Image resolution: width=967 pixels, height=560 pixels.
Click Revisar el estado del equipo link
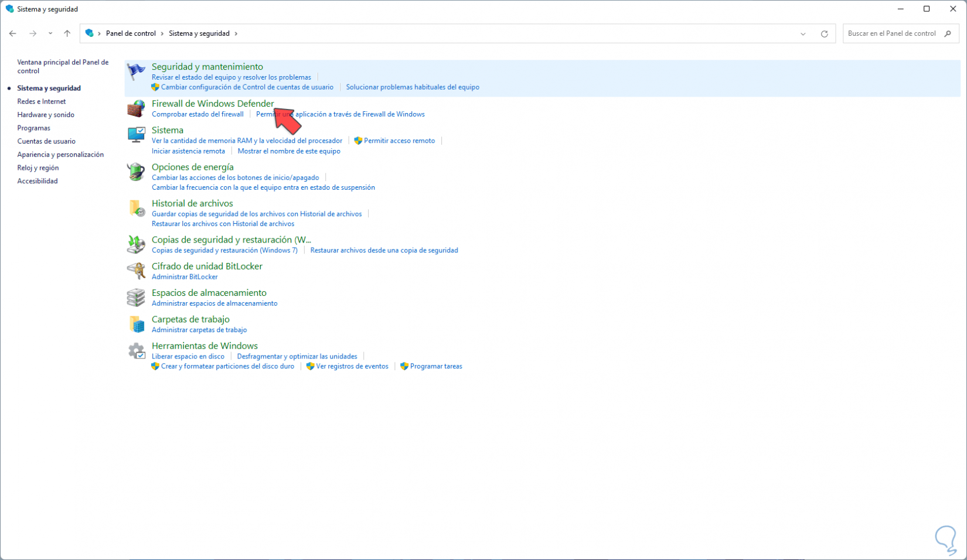click(x=231, y=77)
